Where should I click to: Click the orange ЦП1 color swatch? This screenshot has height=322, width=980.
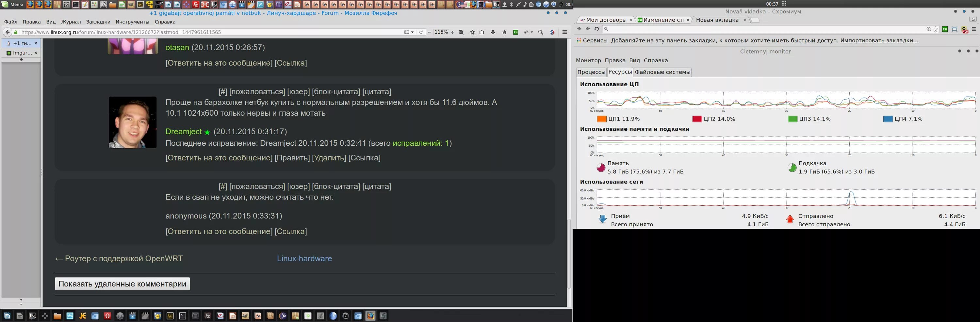tap(601, 119)
